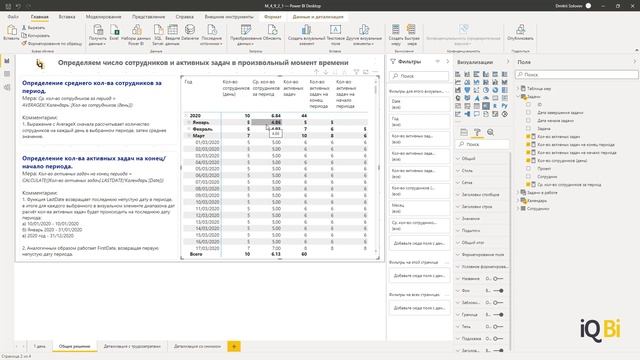Toggle the Граница border switch
The height and width of the screenshot is (360, 640).
[498, 315]
